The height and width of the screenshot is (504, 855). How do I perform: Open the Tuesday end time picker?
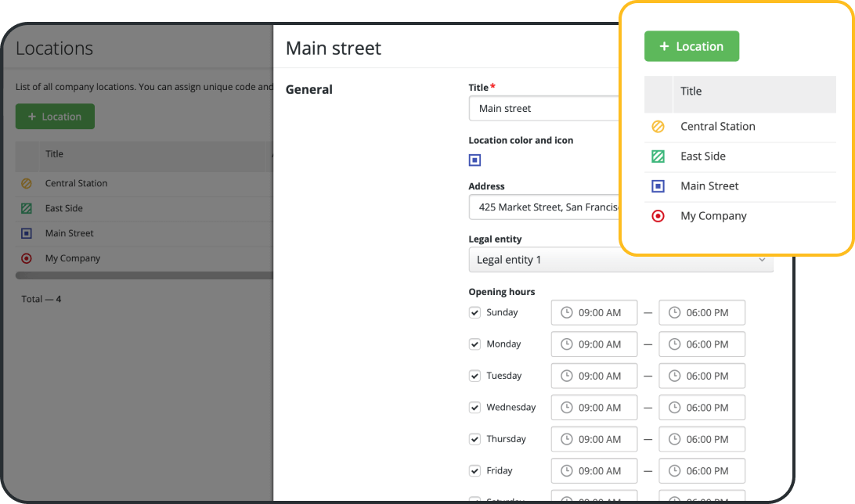[702, 376]
